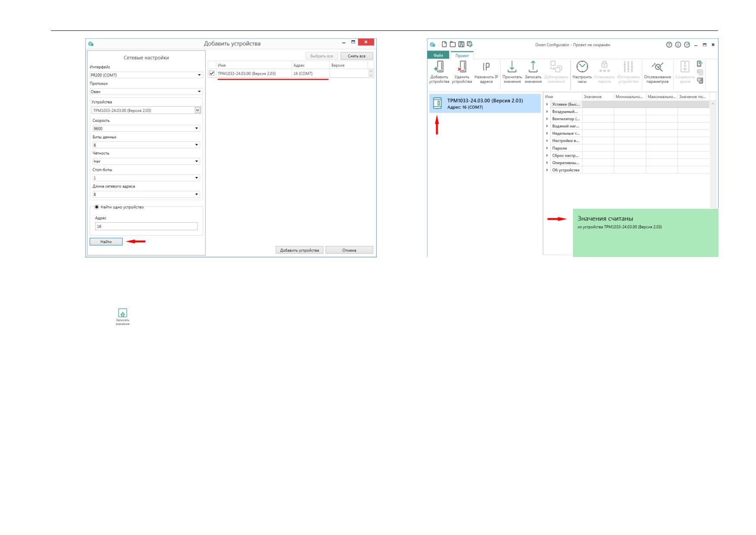Image resolution: width=756 pixels, height=535 pixels.
Task: Click the update check icon in title bar
Action: 687,45
